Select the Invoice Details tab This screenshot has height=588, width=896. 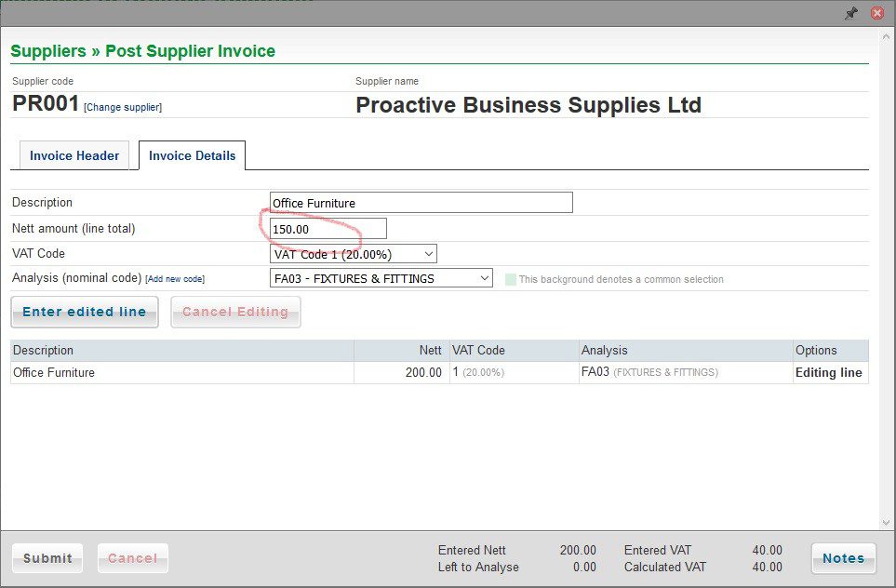tap(192, 155)
